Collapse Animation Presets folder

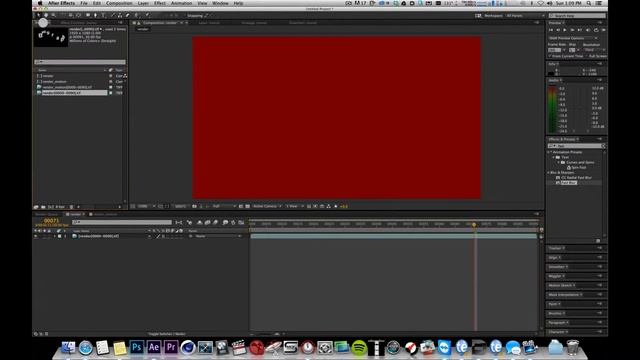(549, 152)
